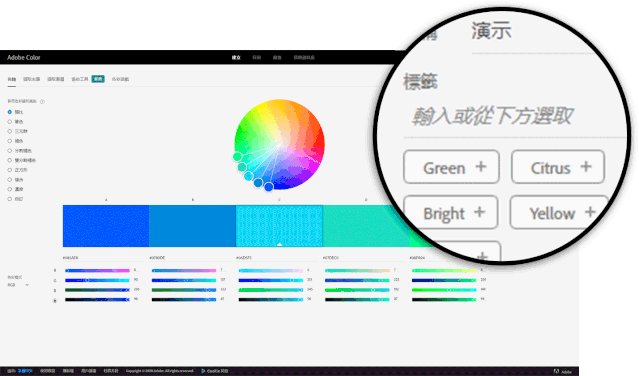Select the 補色 complementary radio button

click(9, 141)
